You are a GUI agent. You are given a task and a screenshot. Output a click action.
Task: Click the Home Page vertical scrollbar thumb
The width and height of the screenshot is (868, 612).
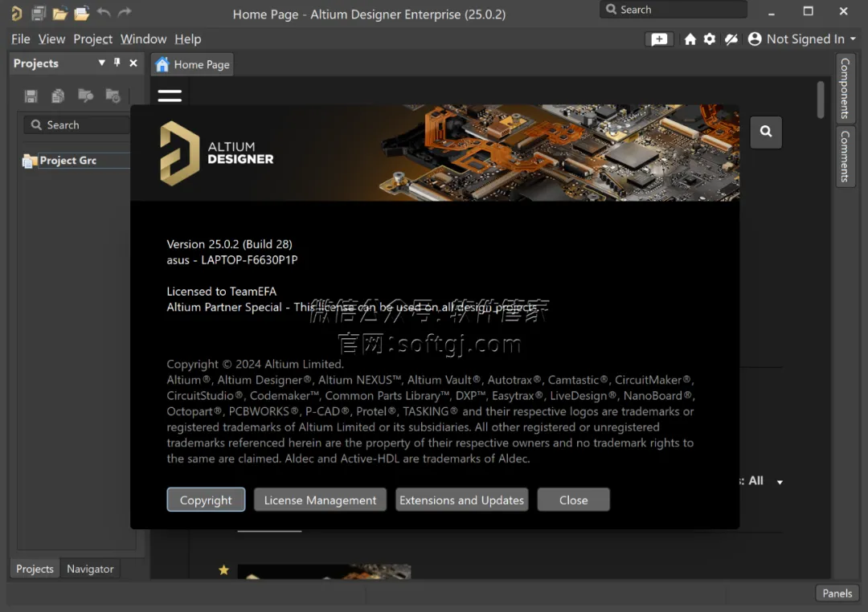[821, 100]
